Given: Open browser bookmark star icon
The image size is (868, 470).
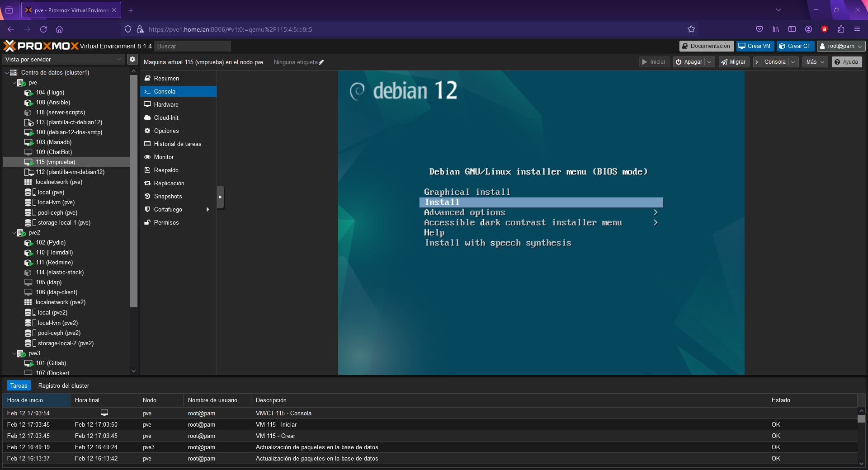Looking at the screenshot, I should (691, 29).
